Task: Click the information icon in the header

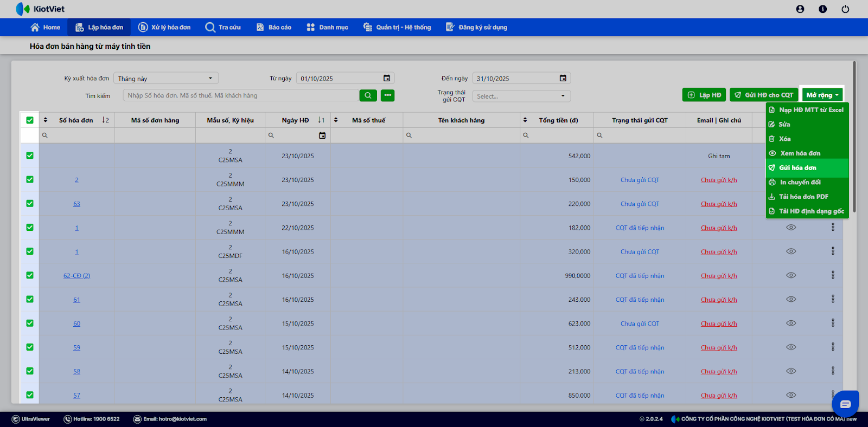Action: pyautogui.click(x=823, y=9)
